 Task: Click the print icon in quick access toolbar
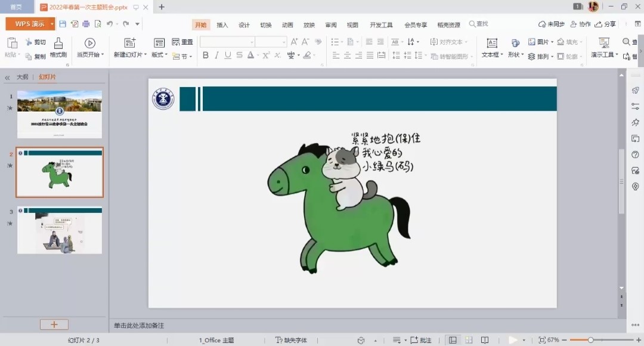[x=86, y=24]
